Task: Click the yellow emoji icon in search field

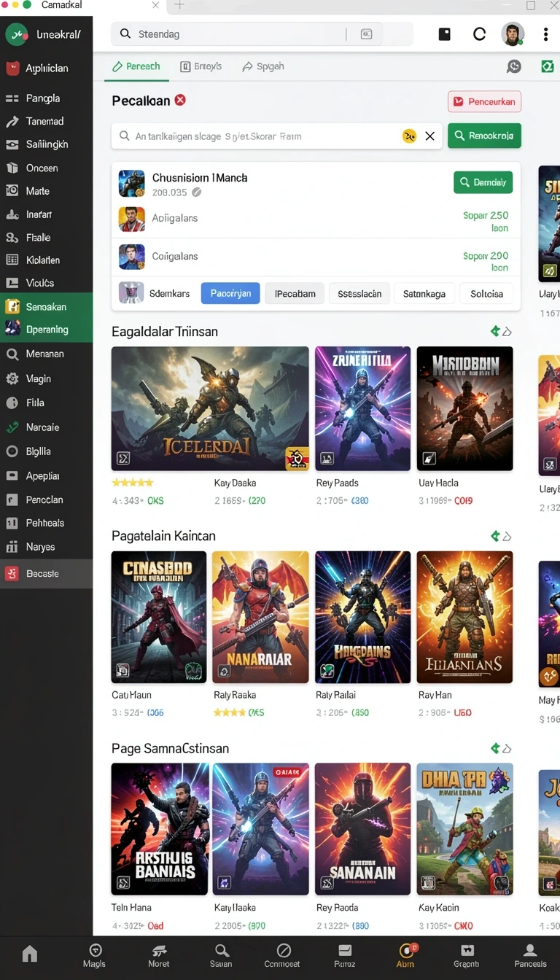Action: click(x=409, y=136)
